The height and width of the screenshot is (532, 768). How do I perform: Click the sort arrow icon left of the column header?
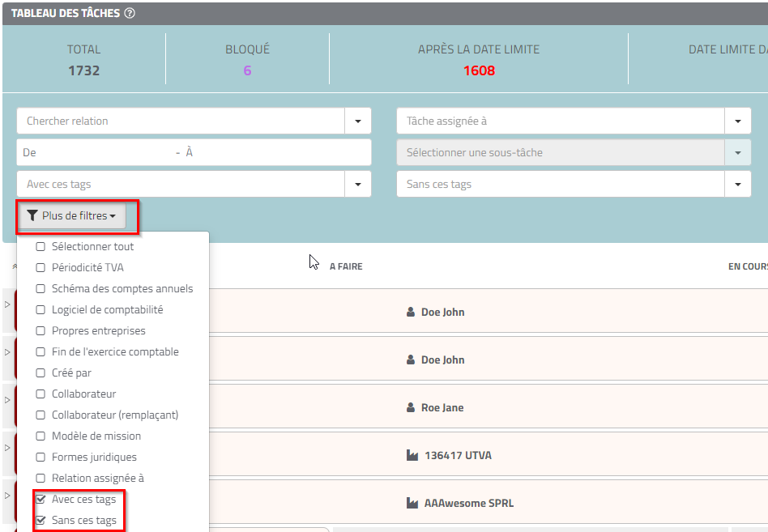coord(13,266)
